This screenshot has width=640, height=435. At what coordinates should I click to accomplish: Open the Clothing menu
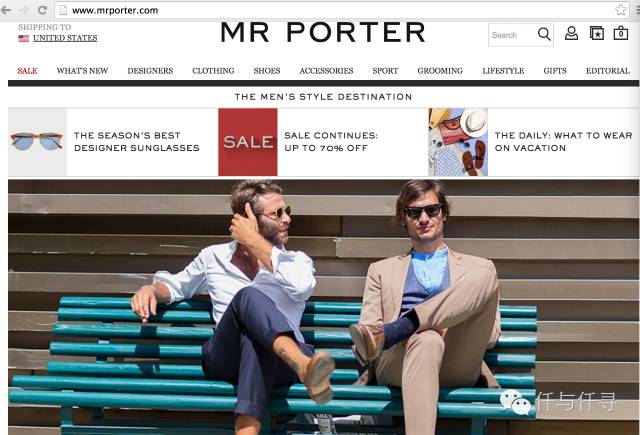(x=213, y=71)
